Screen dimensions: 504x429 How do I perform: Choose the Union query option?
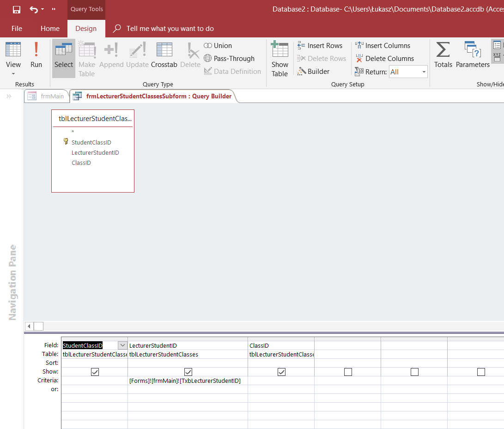(x=218, y=46)
